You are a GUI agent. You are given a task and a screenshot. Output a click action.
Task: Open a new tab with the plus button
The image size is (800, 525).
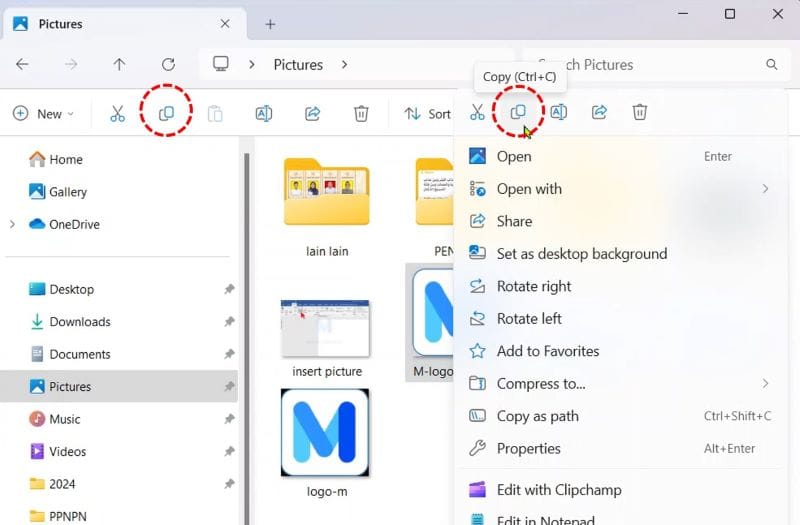270,24
